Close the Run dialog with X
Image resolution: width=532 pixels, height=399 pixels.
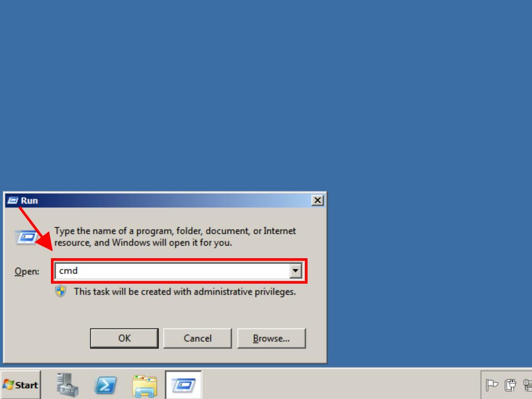(x=317, y=201)
